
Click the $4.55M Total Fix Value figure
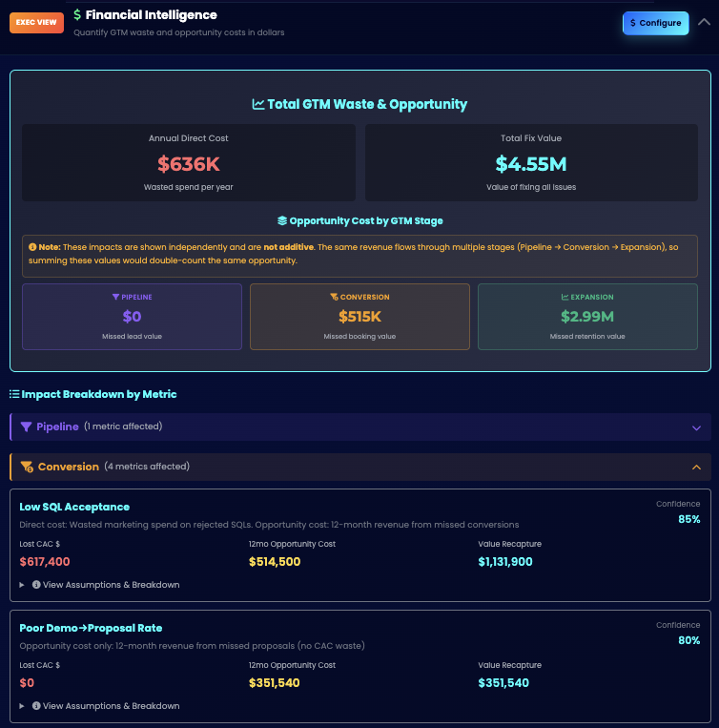point(531,164)
